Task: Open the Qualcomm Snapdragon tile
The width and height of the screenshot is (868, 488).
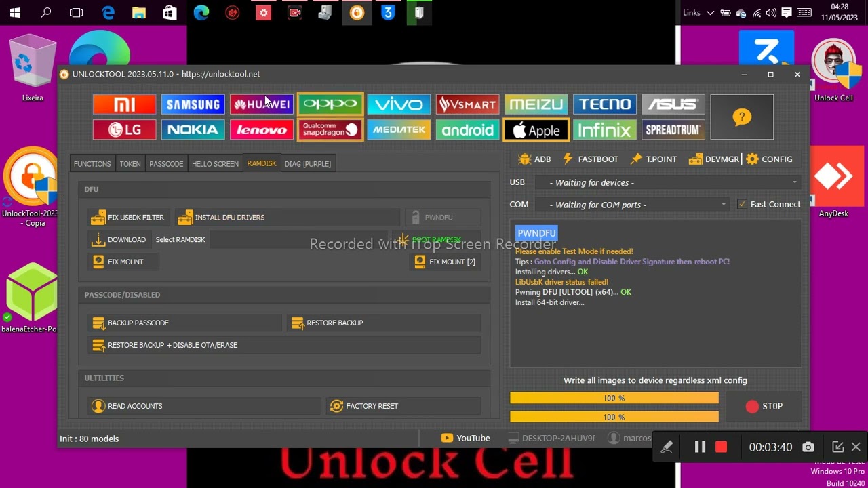Action: 330,129
